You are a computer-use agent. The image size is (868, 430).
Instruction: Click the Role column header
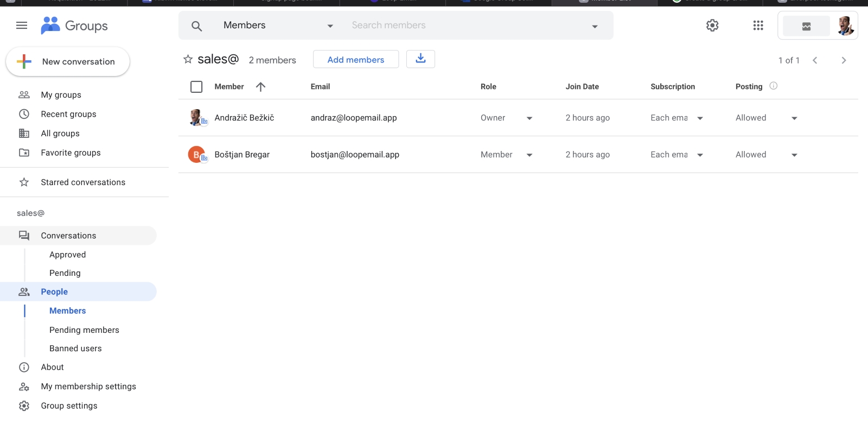coord(488,87)
